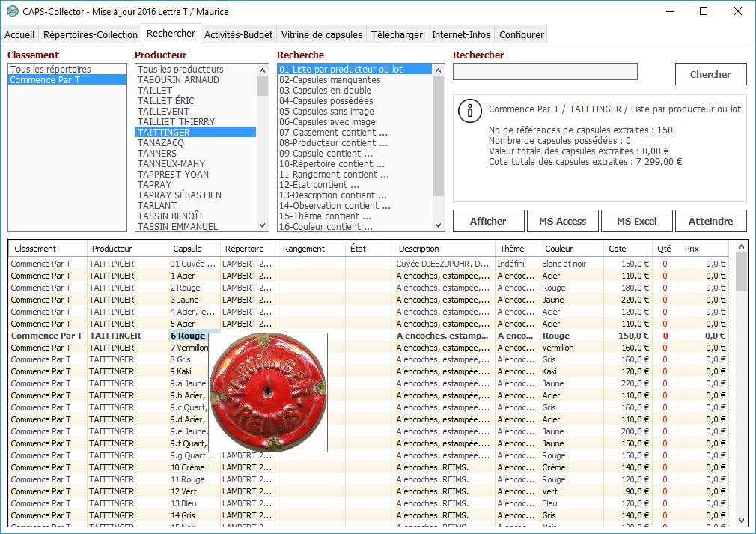The height and width of the screenshot is (534, 756).
Task: Choose producer TANAZACQ
Action: [196, 143]
